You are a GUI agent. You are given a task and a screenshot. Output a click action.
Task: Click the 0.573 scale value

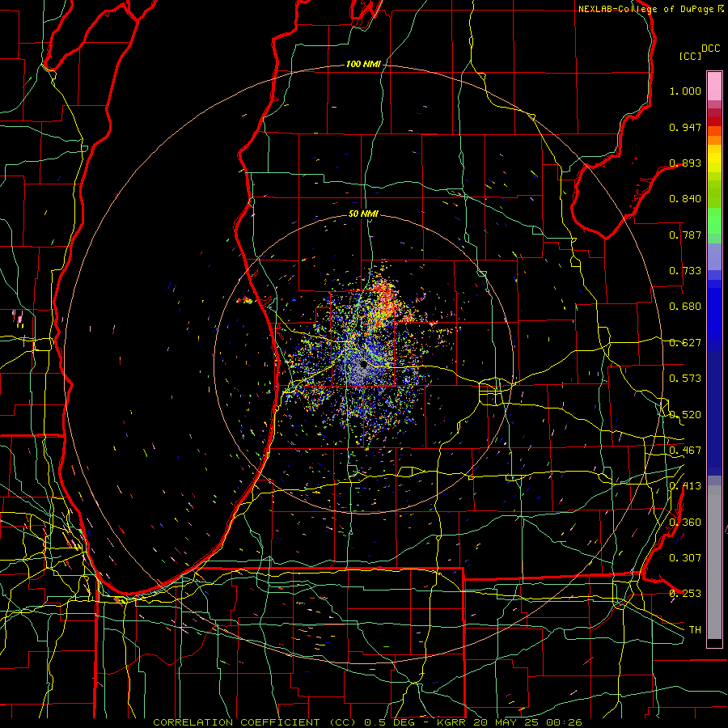coord(685,379)
